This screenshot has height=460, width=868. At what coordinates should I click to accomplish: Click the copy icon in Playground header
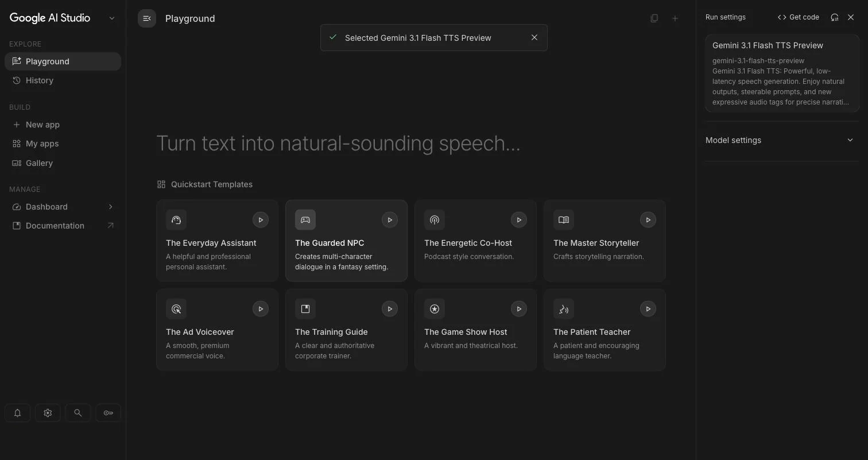654,18
